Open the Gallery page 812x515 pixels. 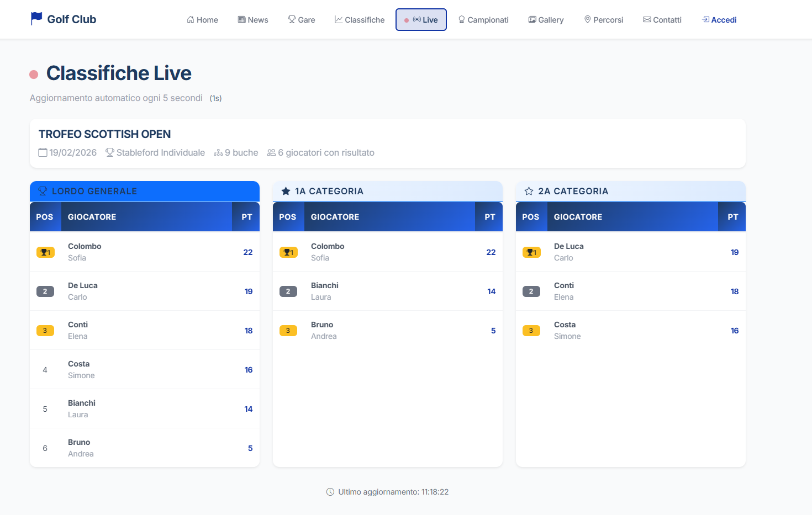(x=546, y=20)
